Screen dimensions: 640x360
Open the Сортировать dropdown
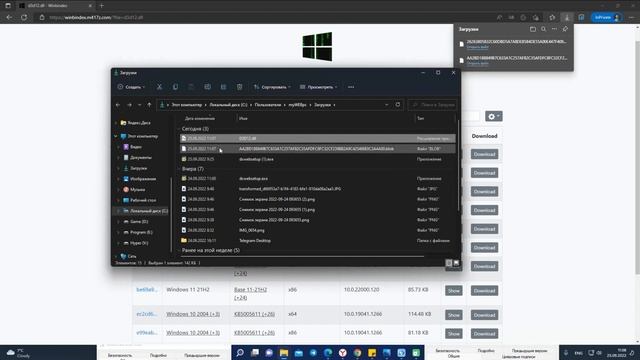click(x=272, y=87)
